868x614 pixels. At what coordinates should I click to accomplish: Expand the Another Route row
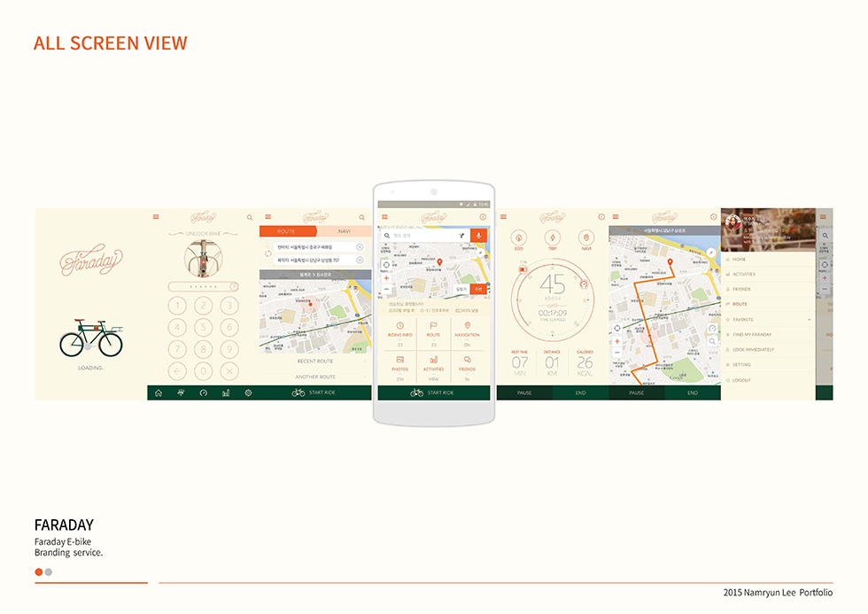coord(315,377)
